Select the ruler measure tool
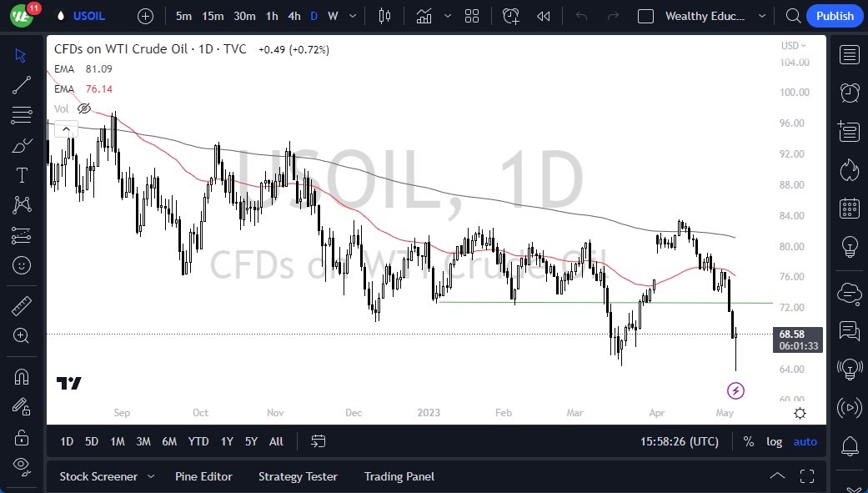868x493 pixels. pyautogui.click(x=22, y=306)
